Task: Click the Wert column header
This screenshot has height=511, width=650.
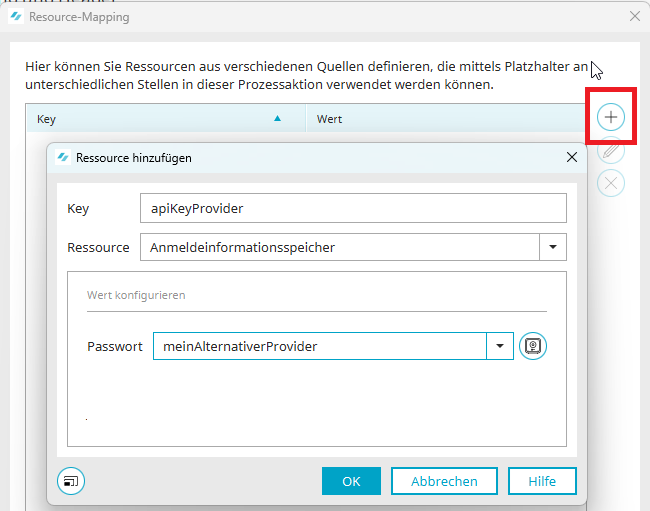Action: [330, 119]
